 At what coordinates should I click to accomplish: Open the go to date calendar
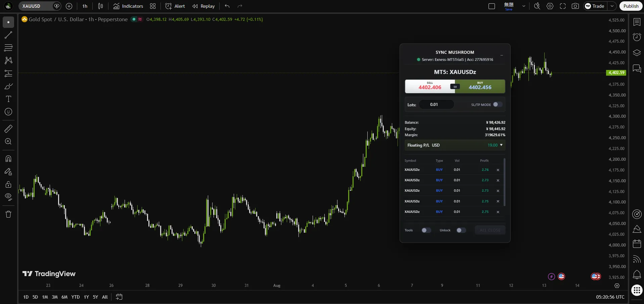coord(119,297)
